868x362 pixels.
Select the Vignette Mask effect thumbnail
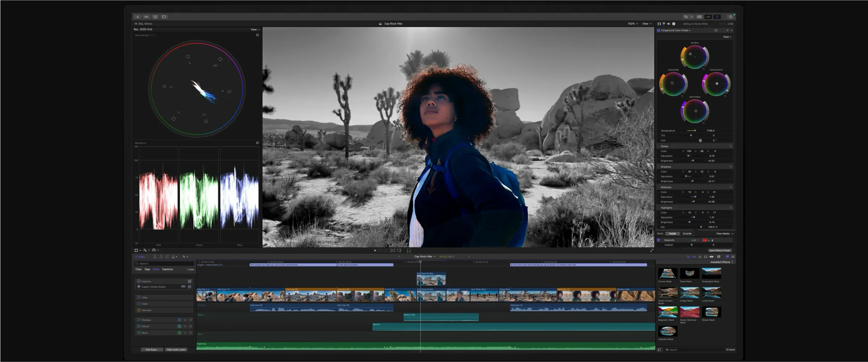click(x=667, y=331)
